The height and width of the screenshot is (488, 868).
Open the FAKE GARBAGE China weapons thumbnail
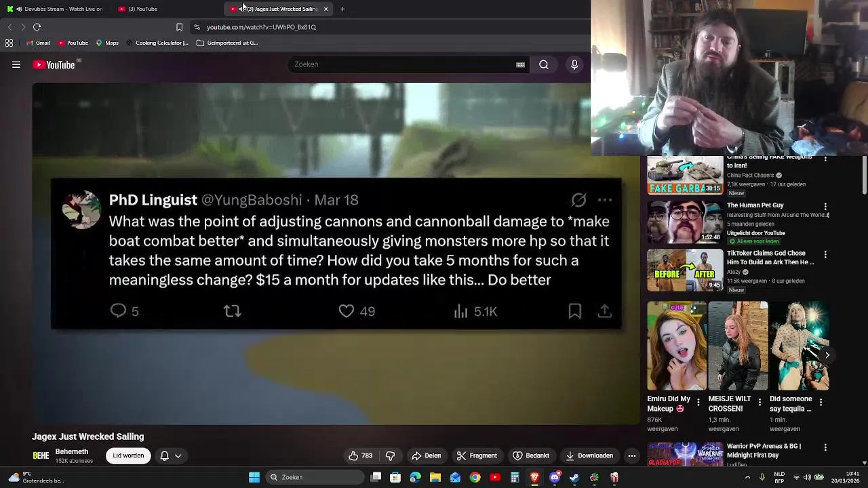pos(685,175)
